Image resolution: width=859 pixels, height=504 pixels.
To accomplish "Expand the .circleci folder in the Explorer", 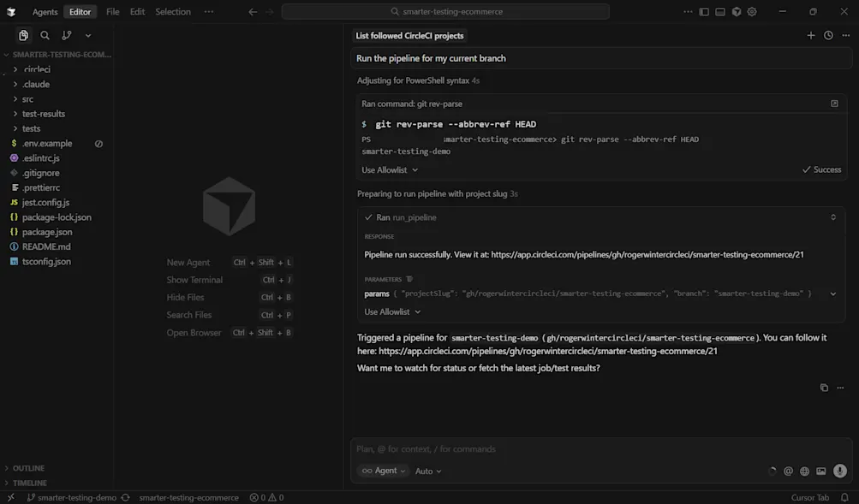I will tap(38, 68).
